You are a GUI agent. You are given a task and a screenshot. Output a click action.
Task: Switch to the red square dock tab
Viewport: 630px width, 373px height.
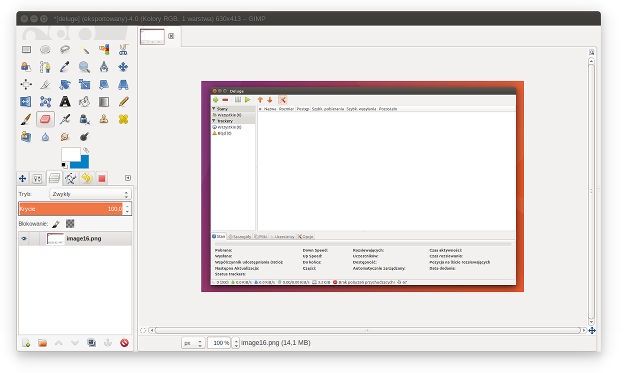click(x=102, y=178)
